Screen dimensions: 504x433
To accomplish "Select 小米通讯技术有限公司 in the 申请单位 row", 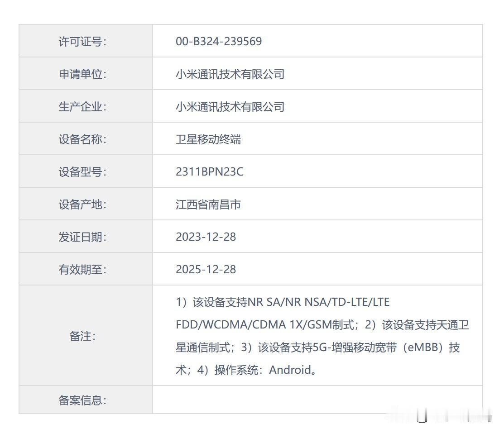I will tap(230, 74).
